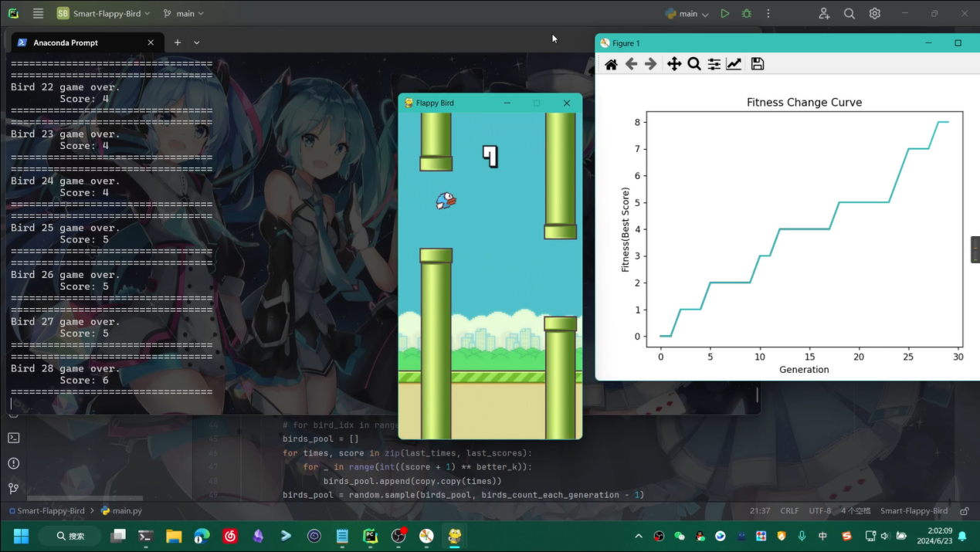The image size is (980, 552).
Task: Open more run actions (three dots)
Action: tap(768, 13)
